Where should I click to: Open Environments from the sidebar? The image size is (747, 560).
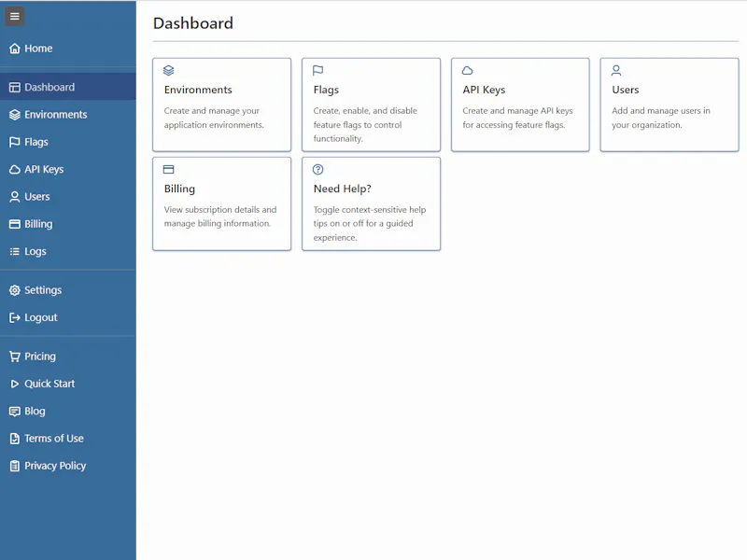point(67,115)
